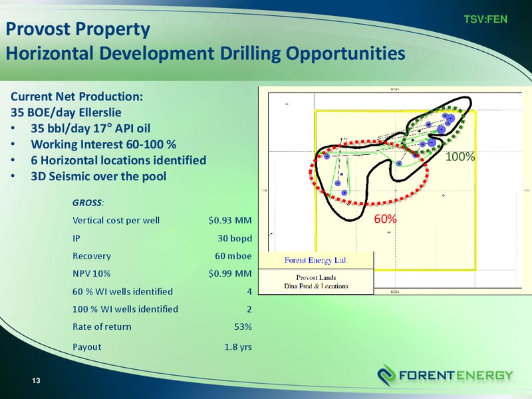Select the '60 mboe' value

pyautogui.click(x=233, y=256)
